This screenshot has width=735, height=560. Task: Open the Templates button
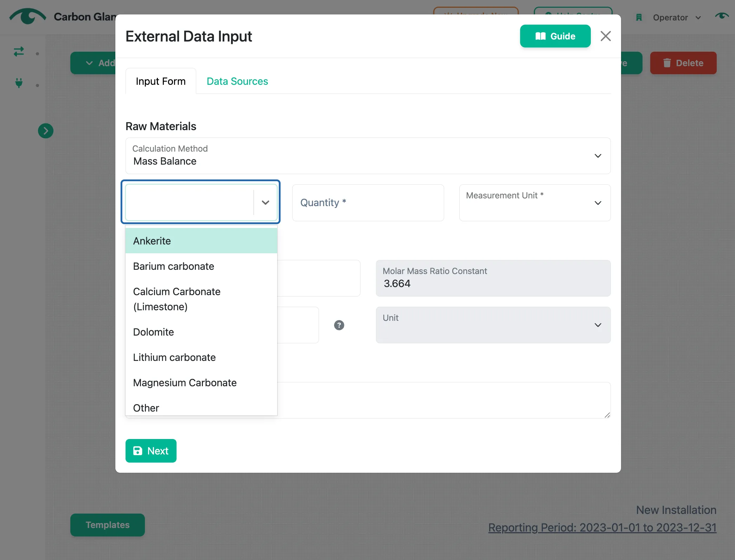[x=107, y=525]
